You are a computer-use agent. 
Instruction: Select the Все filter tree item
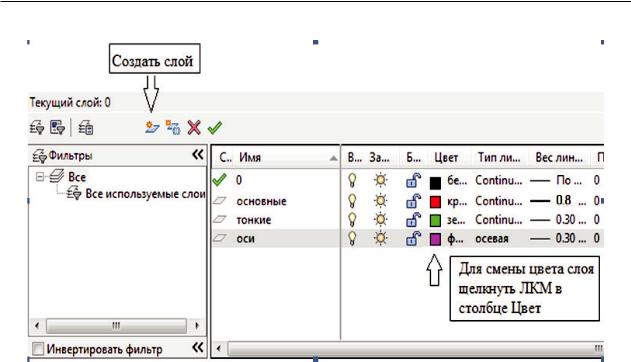pos(76,177)
